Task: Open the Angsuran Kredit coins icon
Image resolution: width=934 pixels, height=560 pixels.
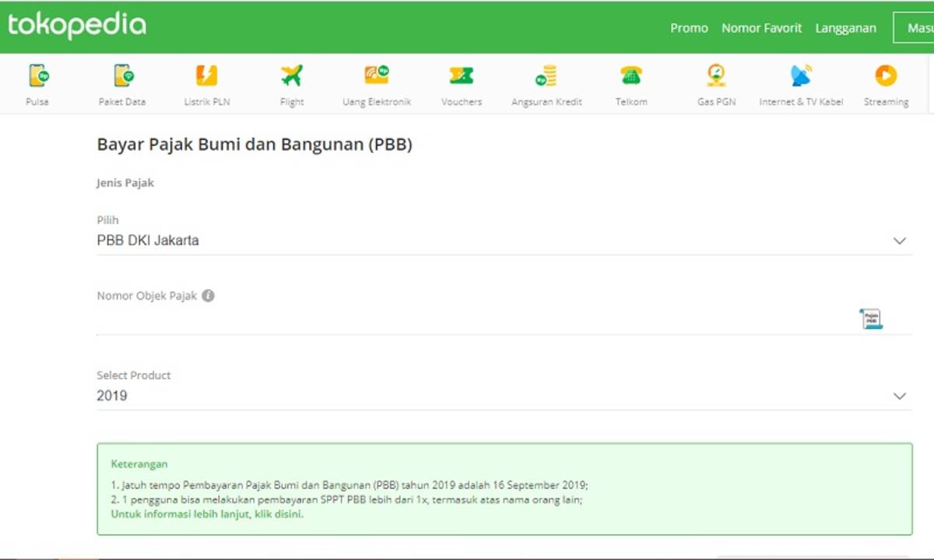Action: pyautogui.click(x=546, y=76)
